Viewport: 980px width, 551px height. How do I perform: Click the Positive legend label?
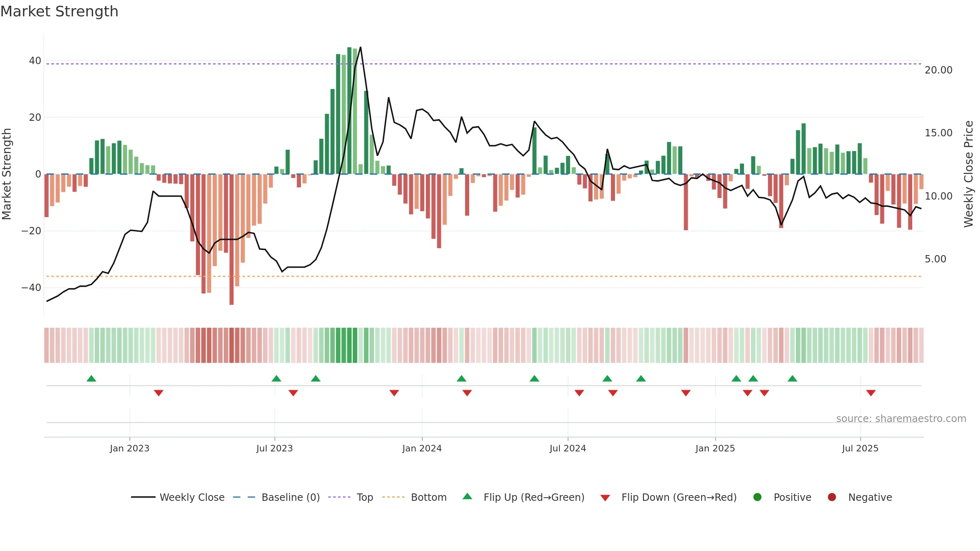tap(793, 497)
